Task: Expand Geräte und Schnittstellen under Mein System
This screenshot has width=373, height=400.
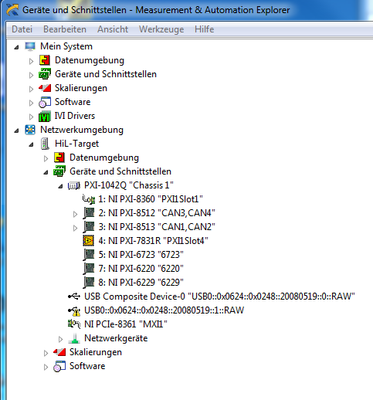Action: pos(31,75)
